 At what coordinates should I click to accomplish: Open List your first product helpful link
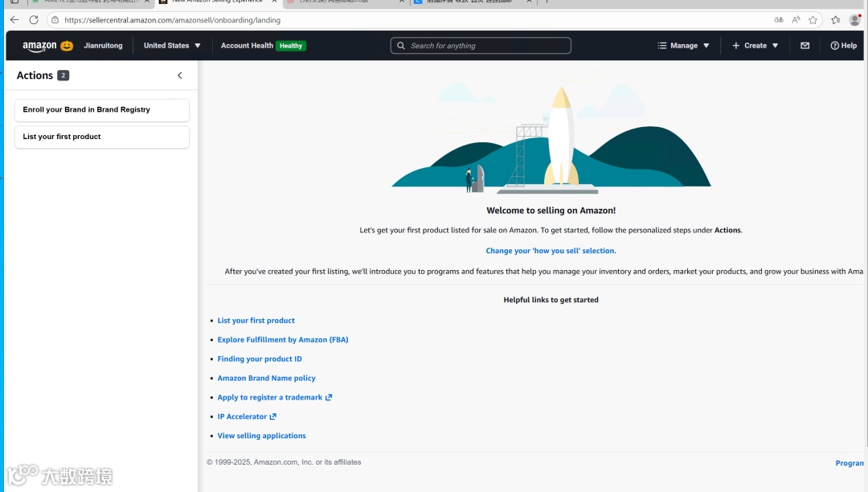click(x=256, y=321)
